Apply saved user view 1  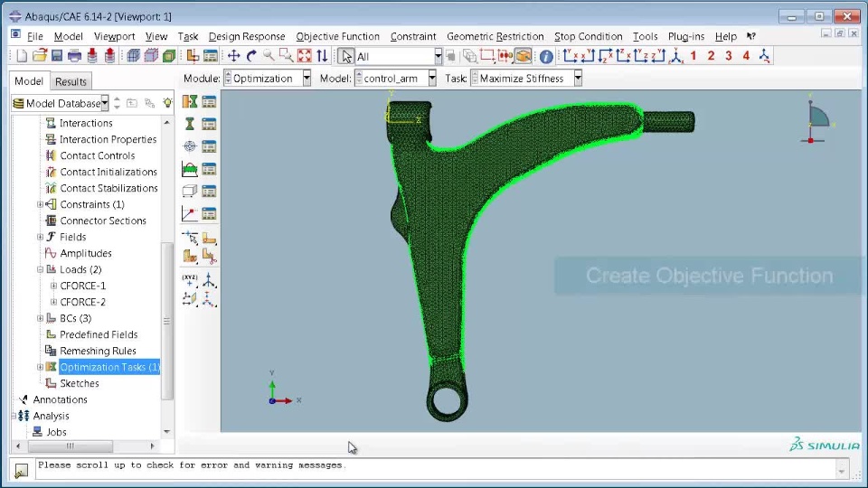pyautogui.click(x=693, y=56)
